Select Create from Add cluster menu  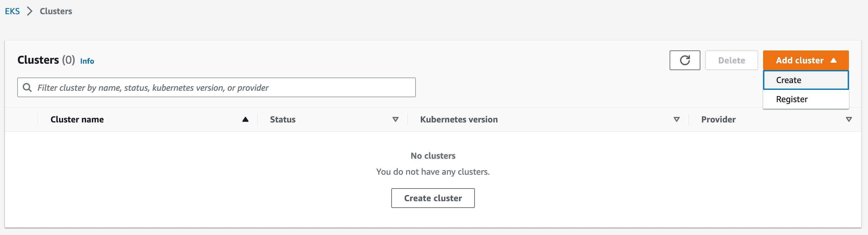pyautogui.click(x=806, y=80)
